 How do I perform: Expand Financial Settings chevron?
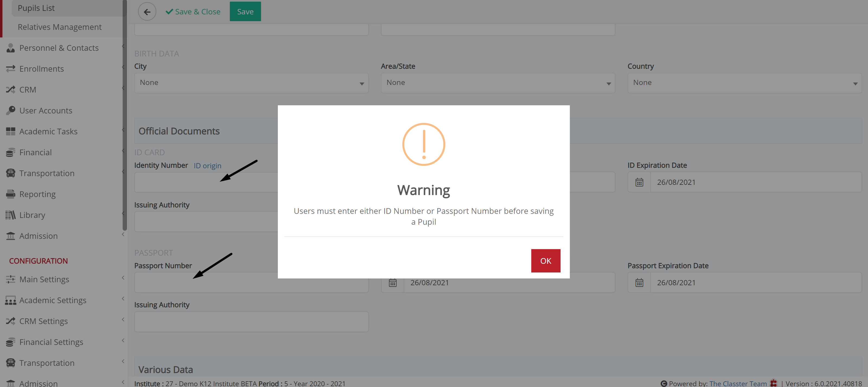pyautogui.click(x=123, y=341)
